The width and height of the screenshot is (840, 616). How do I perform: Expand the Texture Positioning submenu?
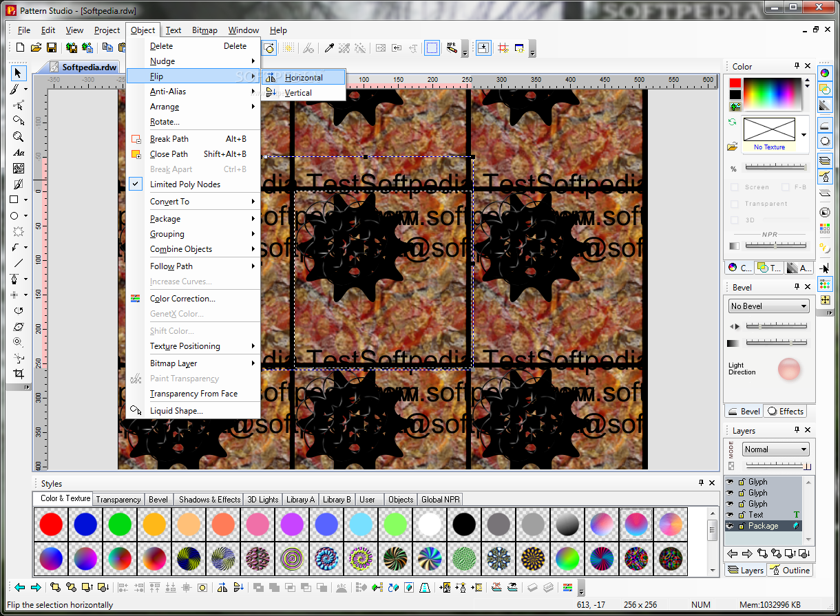click(x=193, y=346)
